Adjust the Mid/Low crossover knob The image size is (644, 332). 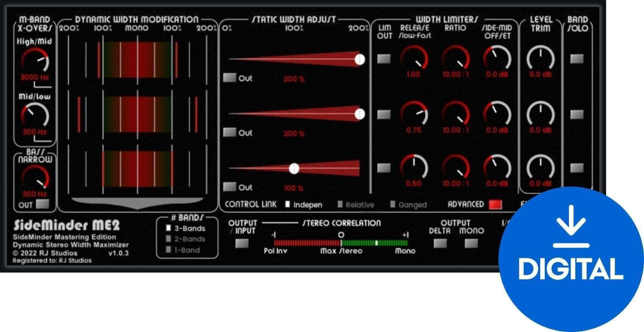pyautogui.click(x=35, y=115)
